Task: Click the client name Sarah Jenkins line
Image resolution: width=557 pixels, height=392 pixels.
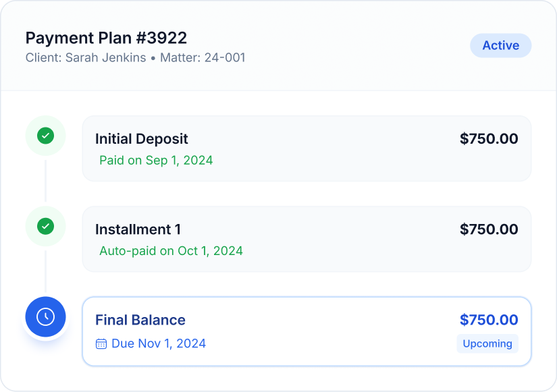Action: [x=135, y=58]
